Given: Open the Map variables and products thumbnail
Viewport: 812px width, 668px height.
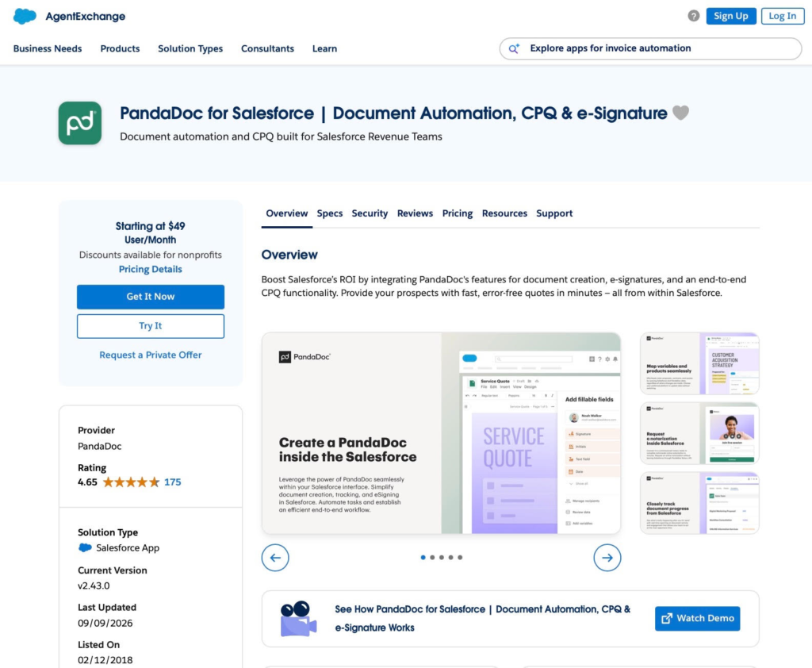Looking at the screenshot, I should [699, 364].
